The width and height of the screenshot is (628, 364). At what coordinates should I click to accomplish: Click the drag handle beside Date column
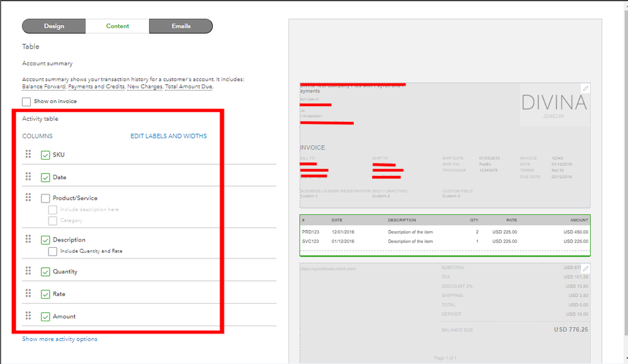(x=28, y=177)
